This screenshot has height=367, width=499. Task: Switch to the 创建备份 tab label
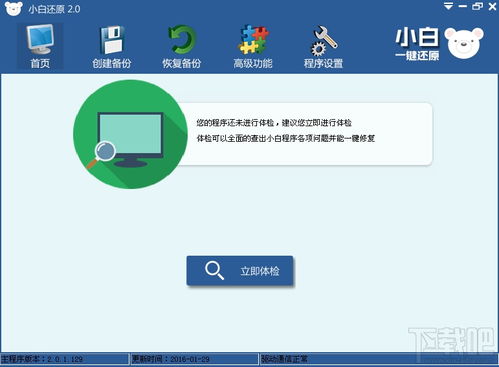point(112,63)
